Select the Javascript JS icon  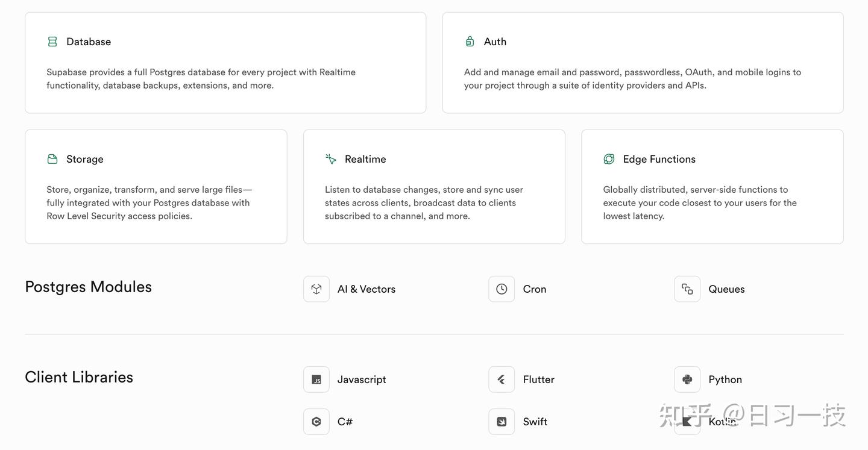click(x=316, y=380)
